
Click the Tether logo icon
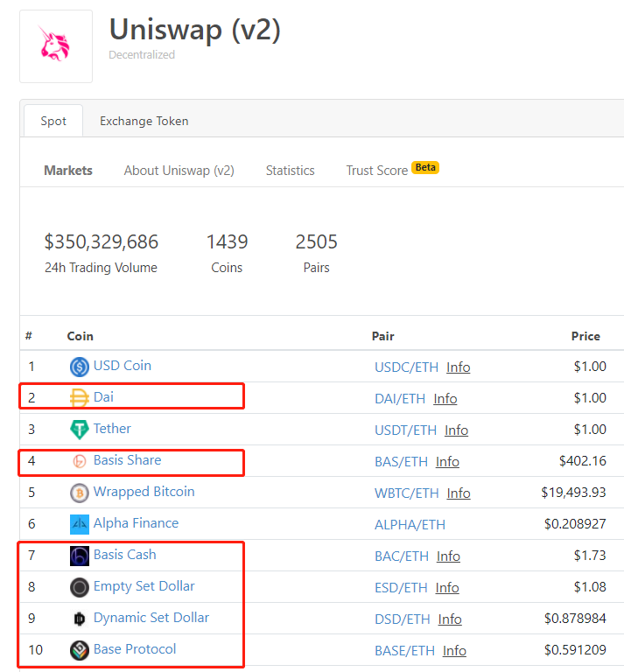point(80,430)
